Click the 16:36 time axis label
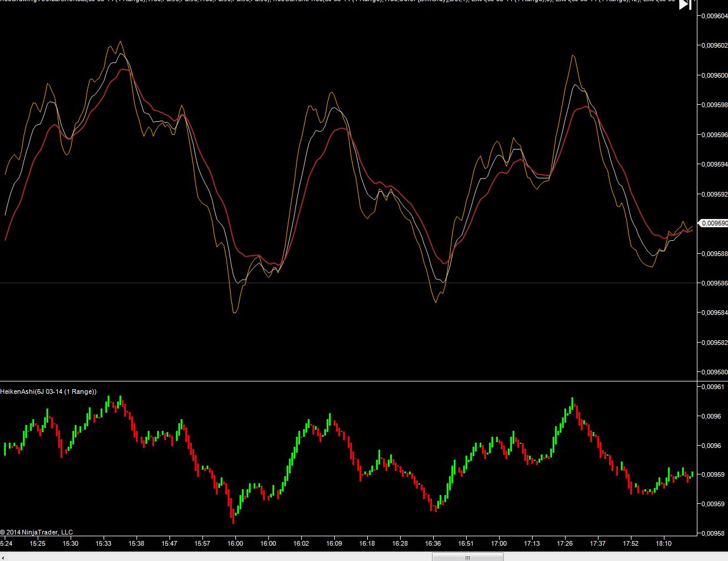Image resolution: width=728 pixels, height=561 pixels. [433, 543]
